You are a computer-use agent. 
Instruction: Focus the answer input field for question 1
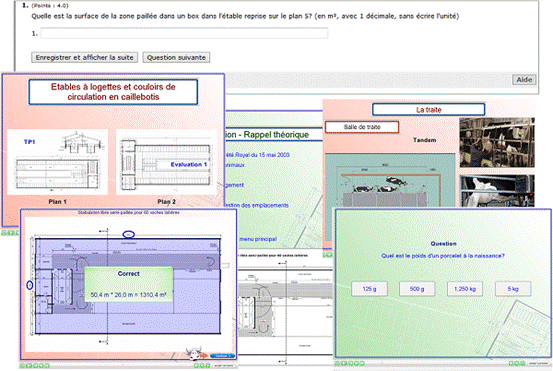[x=184, y=34]
